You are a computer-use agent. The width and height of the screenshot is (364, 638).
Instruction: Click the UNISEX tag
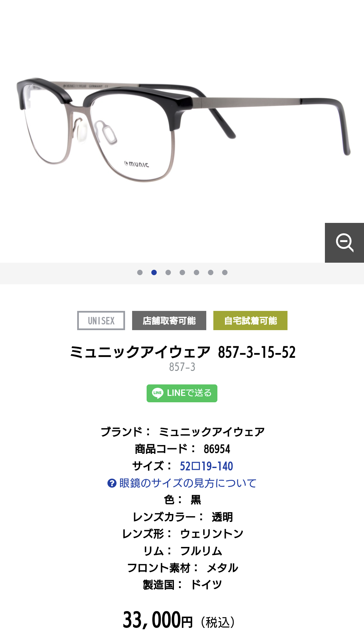click(x=101, y=320)
